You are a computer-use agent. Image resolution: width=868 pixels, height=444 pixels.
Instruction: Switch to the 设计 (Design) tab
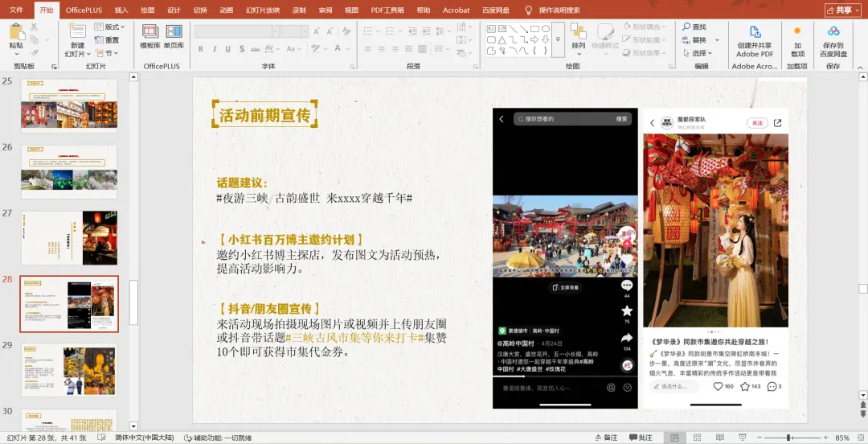174,10
